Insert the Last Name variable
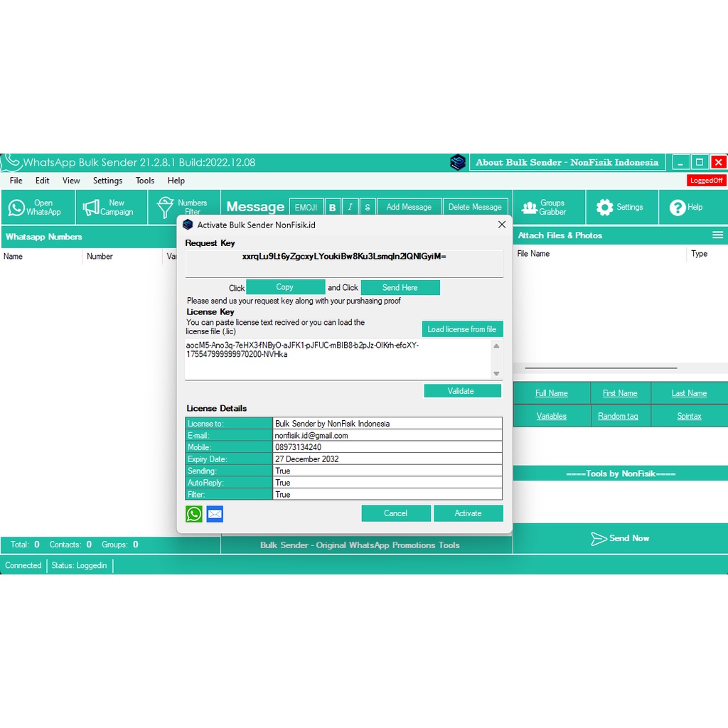 tap(689, 393)
